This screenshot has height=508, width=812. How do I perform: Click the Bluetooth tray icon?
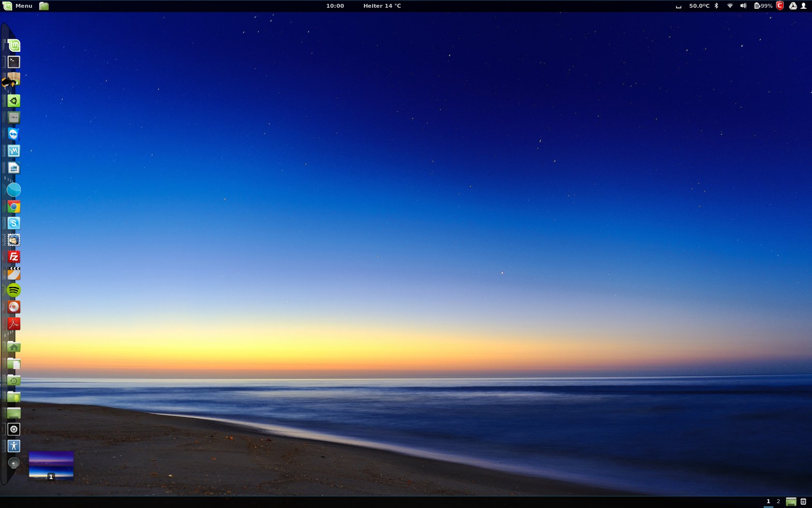coord(716,6)
